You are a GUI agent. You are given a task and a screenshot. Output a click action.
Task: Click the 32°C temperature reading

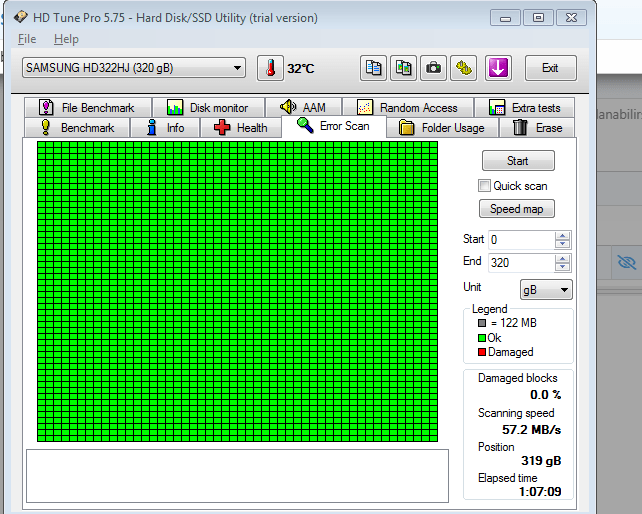tap(301, 68)
